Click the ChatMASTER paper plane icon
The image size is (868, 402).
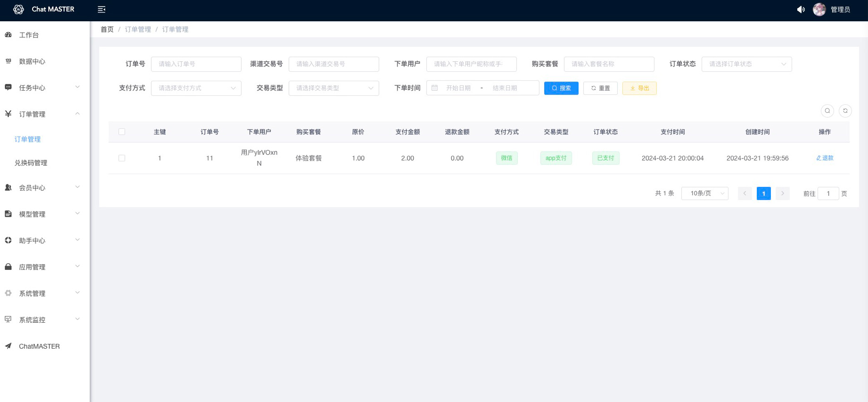[x=8, y=346]
